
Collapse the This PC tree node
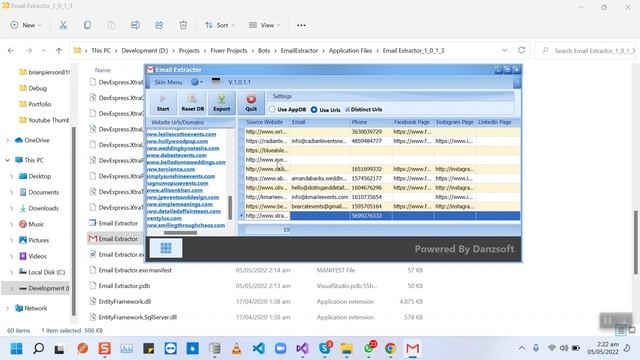7,160
